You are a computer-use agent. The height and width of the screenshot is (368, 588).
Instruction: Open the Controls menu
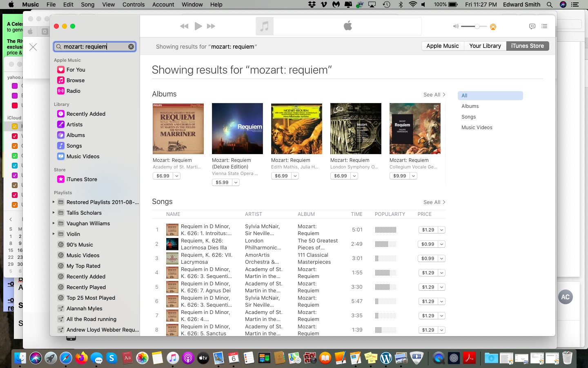click(x=134, y=4)
